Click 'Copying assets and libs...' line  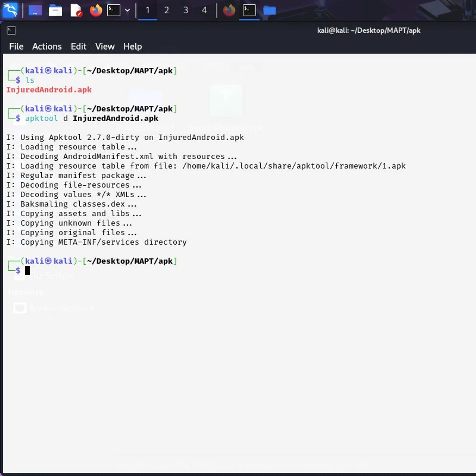click(74, 213)
